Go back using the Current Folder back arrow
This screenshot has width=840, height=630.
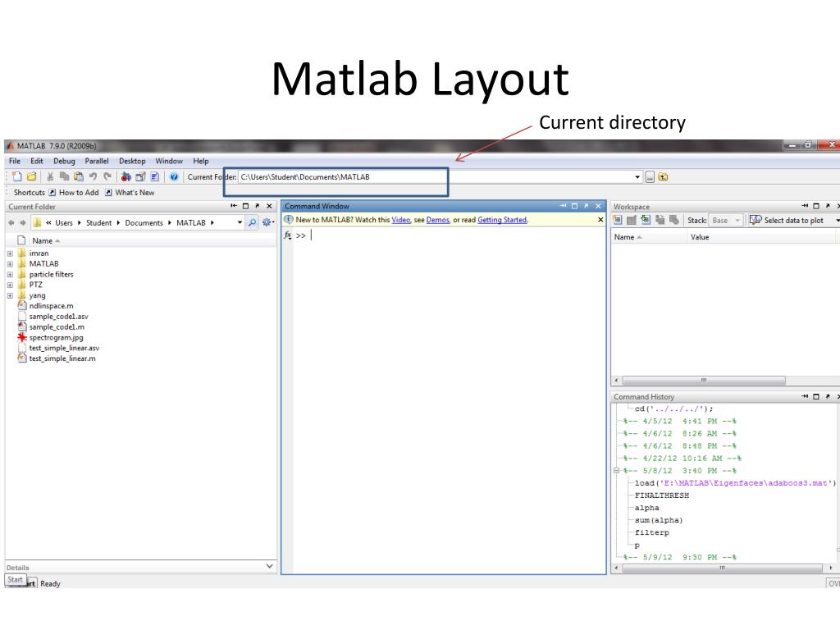[10, 222]
